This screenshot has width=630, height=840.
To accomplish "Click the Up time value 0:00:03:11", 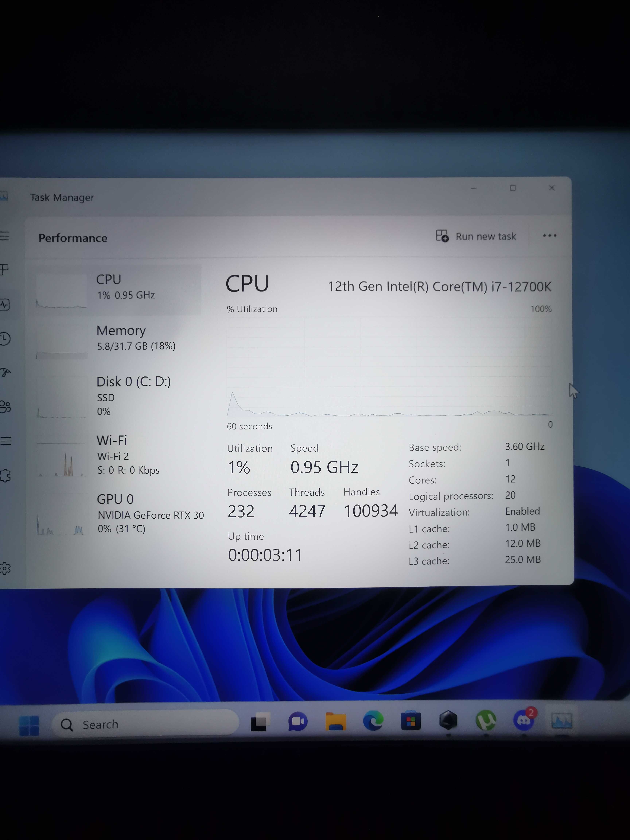I will click(265, 555).
